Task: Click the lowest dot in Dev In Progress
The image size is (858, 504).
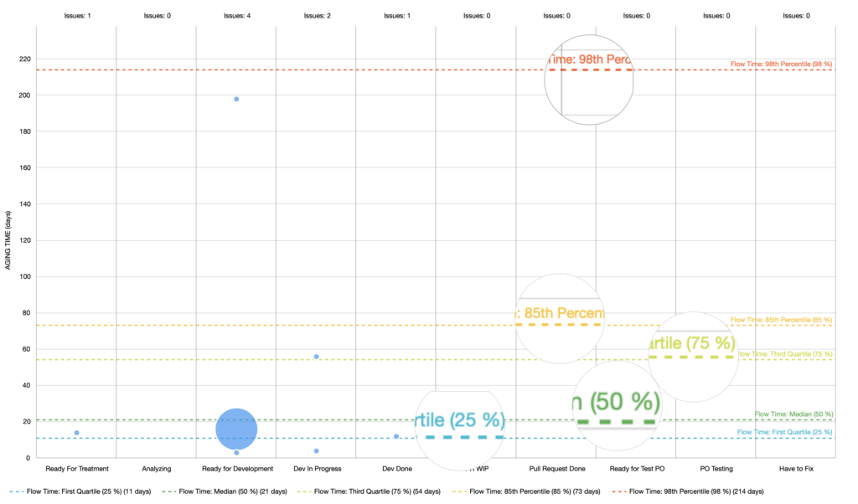Action: (316, 451)
